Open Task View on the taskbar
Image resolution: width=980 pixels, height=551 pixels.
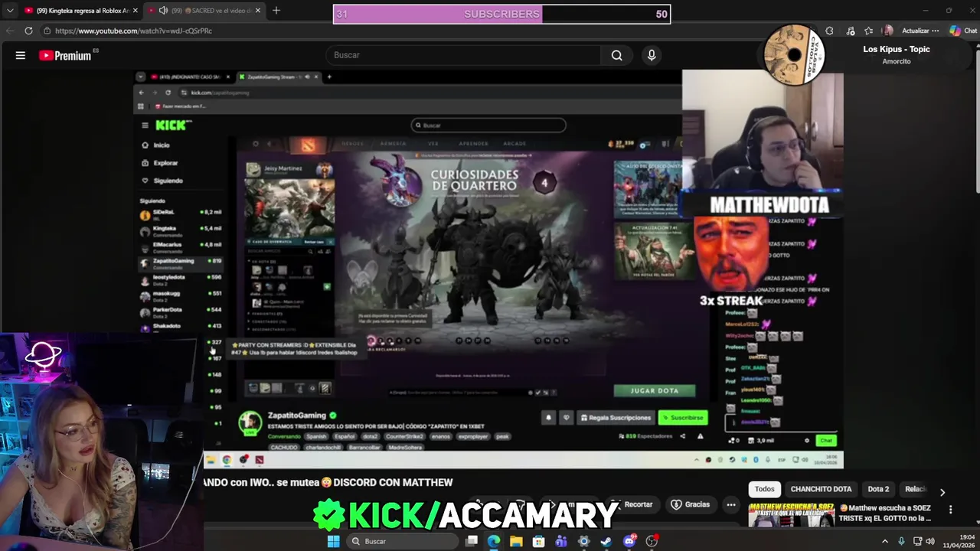[x=472, y=541]
